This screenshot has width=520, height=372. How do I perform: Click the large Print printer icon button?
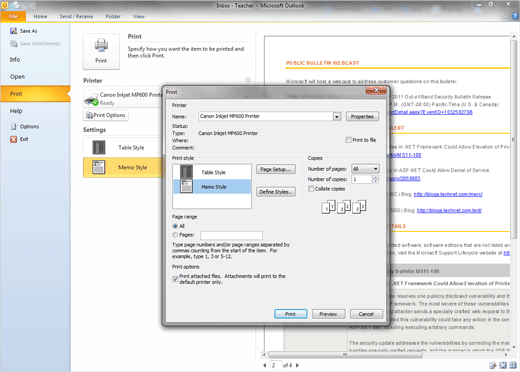(101, 51)
